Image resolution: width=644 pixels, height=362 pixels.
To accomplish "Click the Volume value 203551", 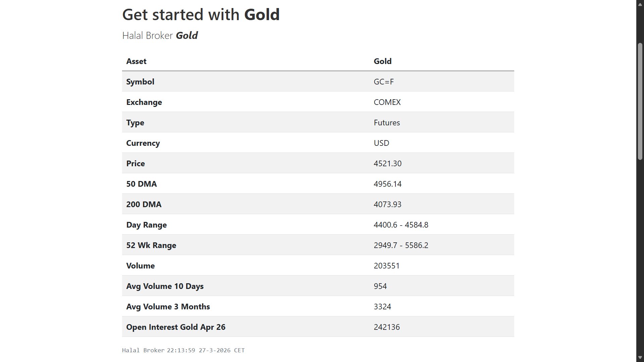I will (x=386, y=266).
